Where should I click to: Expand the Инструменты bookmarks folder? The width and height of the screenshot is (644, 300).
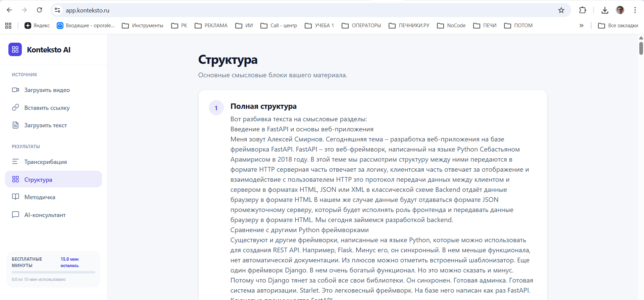[142, 26]
